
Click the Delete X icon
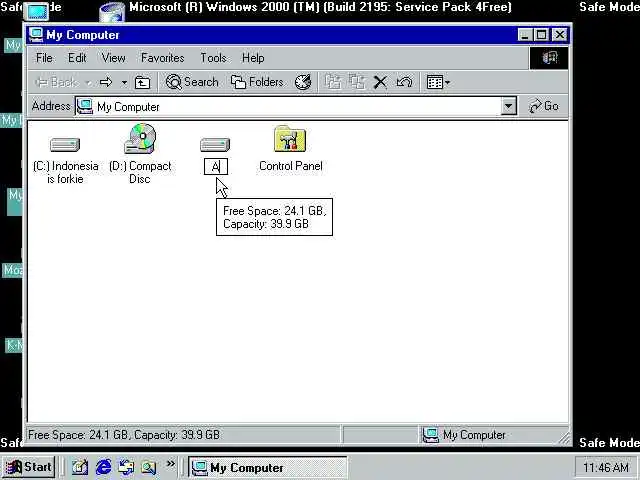380,82
